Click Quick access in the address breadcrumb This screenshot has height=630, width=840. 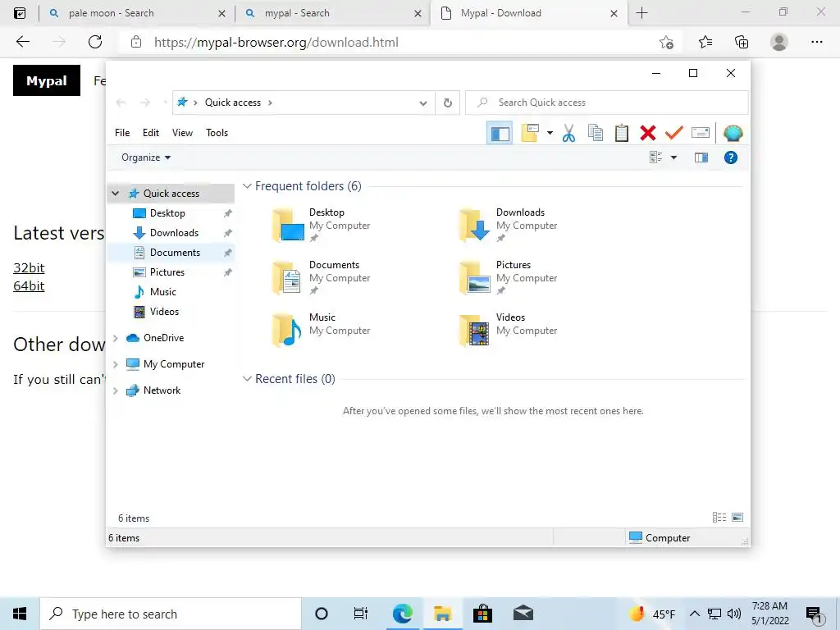click(x=232, y=103)
